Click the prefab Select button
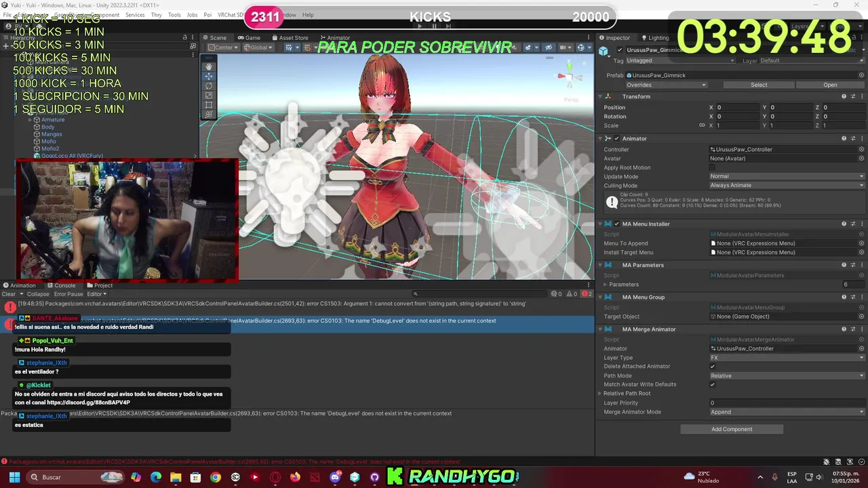 pyautogui.click(x=759, y=85)
